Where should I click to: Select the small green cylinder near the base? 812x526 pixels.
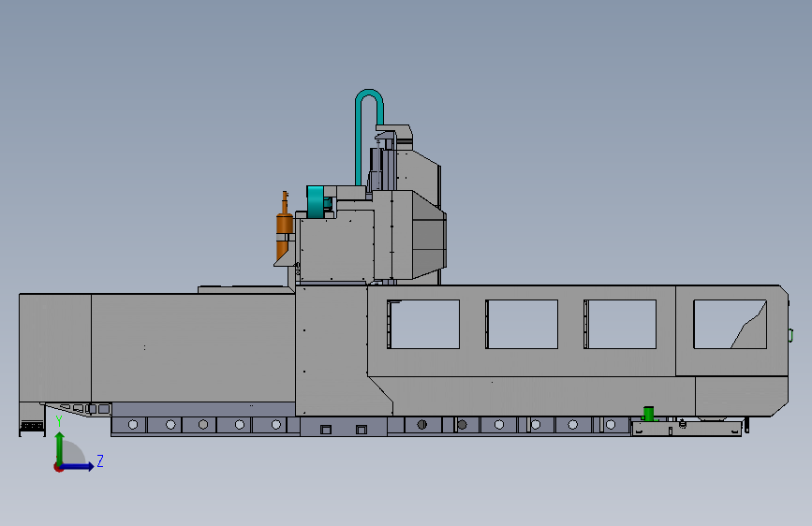point(648,413)
